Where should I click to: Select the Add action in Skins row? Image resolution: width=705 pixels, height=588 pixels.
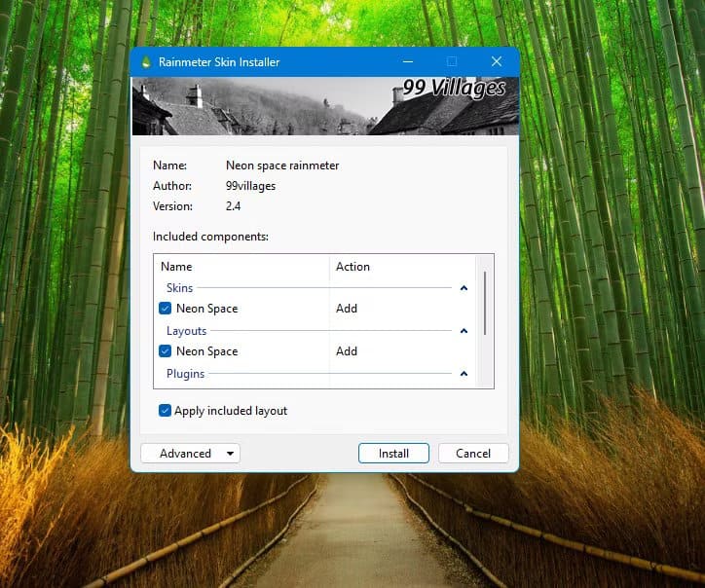(x=347, y=309)
